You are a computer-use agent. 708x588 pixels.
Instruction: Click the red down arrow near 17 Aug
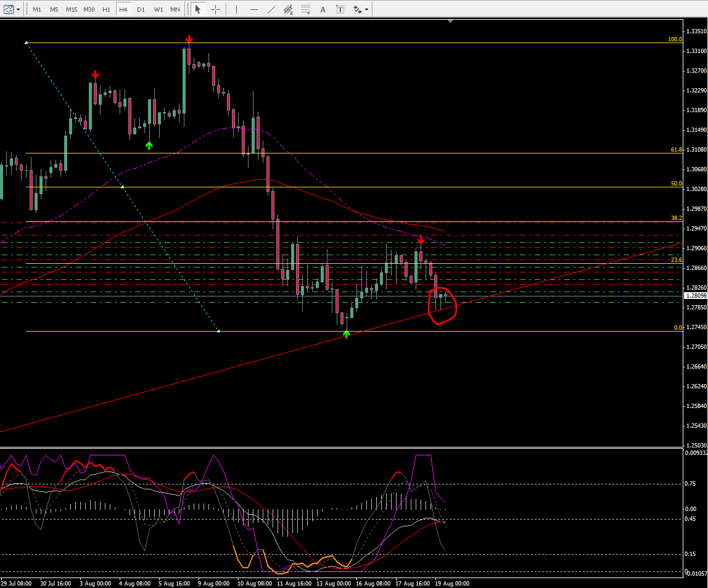coord(421,240)
